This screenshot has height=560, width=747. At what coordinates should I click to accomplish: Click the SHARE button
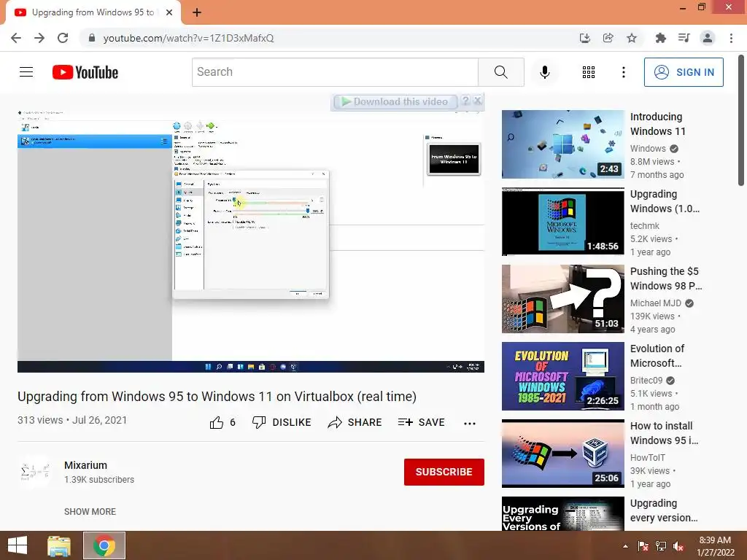[x=355, y=422]
